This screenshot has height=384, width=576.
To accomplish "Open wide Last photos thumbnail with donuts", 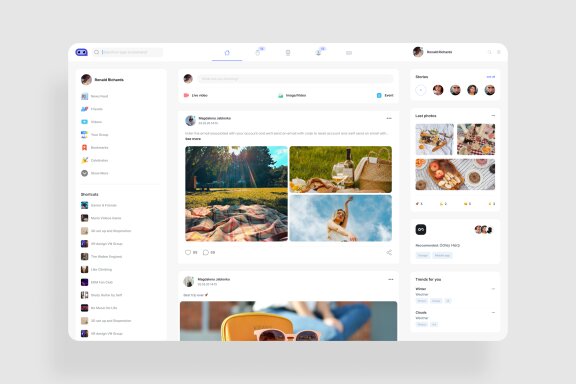I will click(x=455, y=174).
